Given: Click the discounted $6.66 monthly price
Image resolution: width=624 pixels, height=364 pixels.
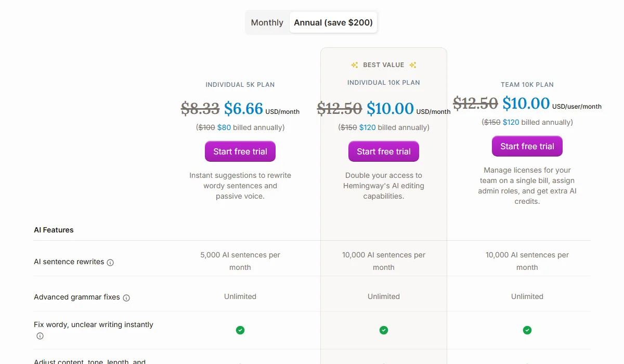Looking at the screenshot, I should (x=242, y=109).
